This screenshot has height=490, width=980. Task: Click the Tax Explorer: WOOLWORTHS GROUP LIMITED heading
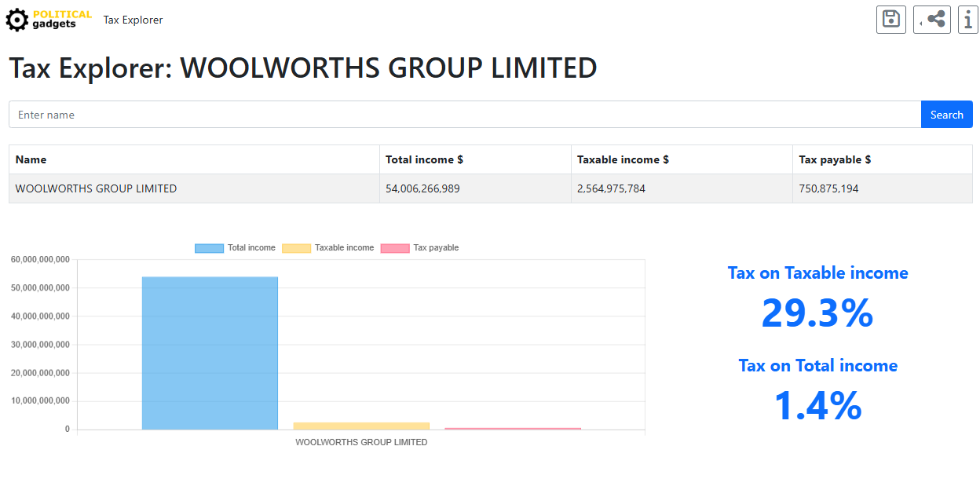click(303, 68)
